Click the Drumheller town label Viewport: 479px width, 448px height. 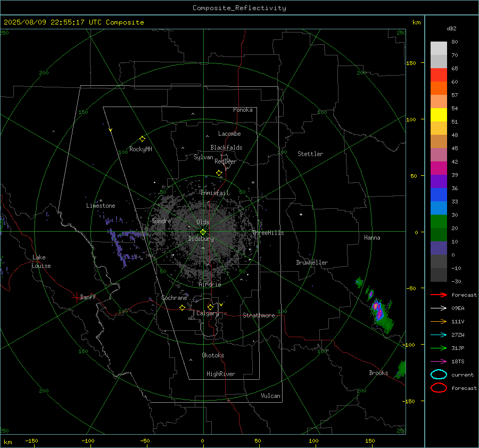coord(312,263)
